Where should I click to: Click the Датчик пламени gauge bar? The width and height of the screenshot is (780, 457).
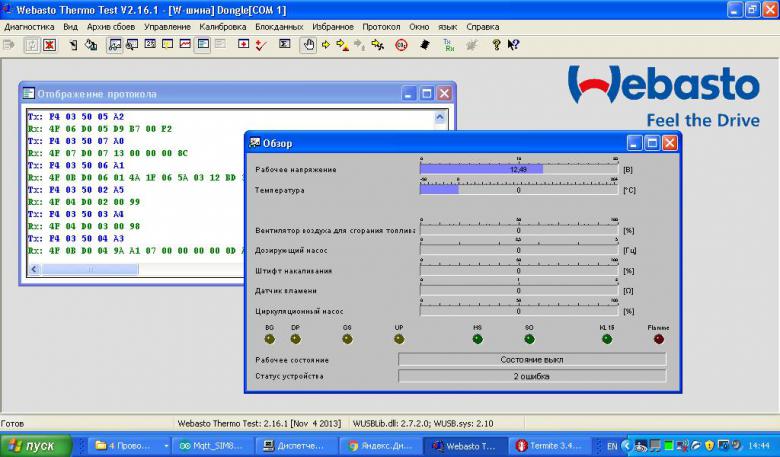pos(519,291)
